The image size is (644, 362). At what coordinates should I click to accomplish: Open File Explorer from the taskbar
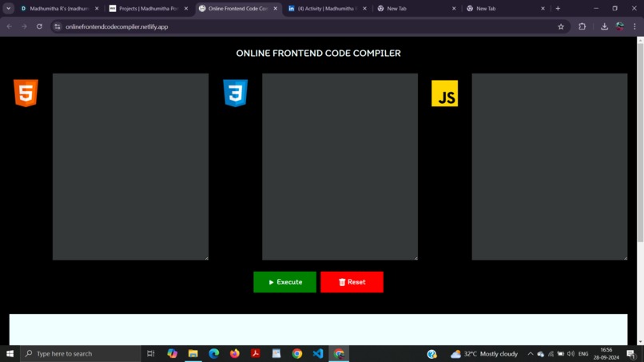[x=193, y=353]
